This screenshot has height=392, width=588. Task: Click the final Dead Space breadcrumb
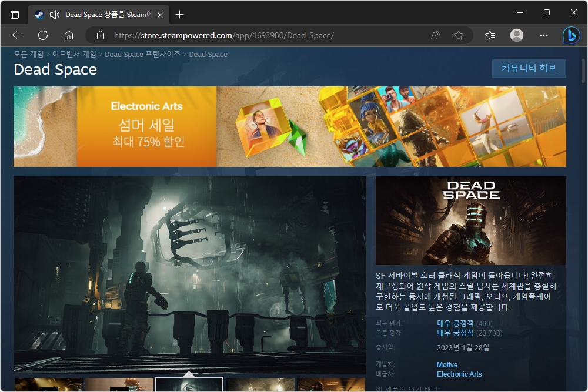pos(208,54)
